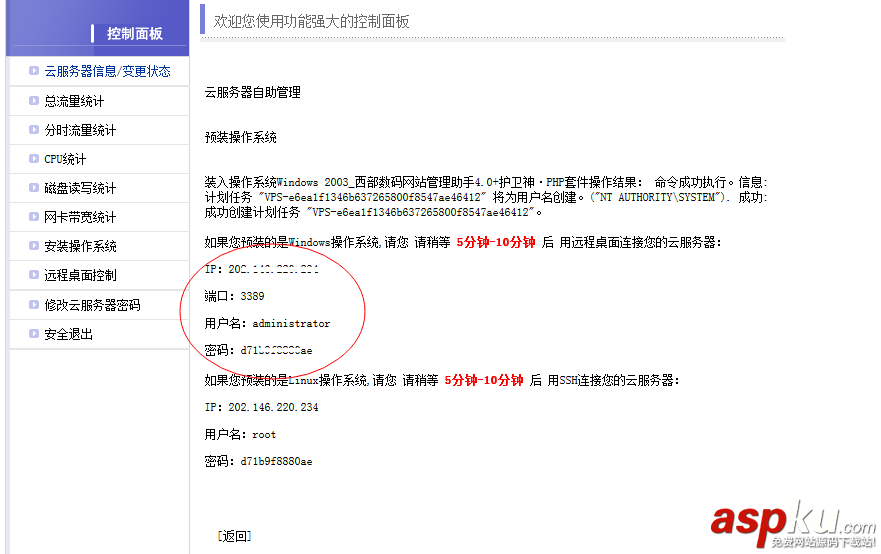Image resolution: width=881 pixels, height=554 pixels.
Task: Select 修改云服务器密码 in the sidebar
Action: tap(92, 305)
